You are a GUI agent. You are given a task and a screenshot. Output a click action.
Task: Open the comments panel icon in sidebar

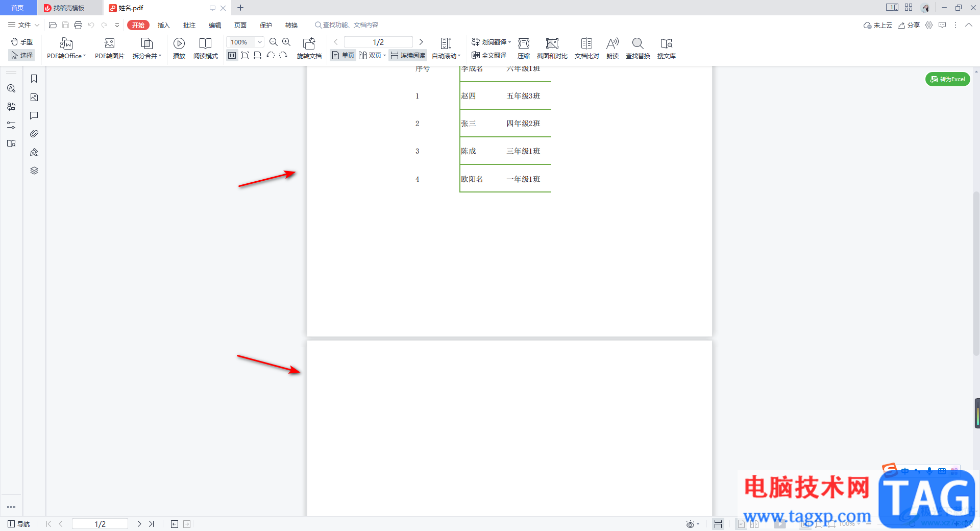click(34, 115)
